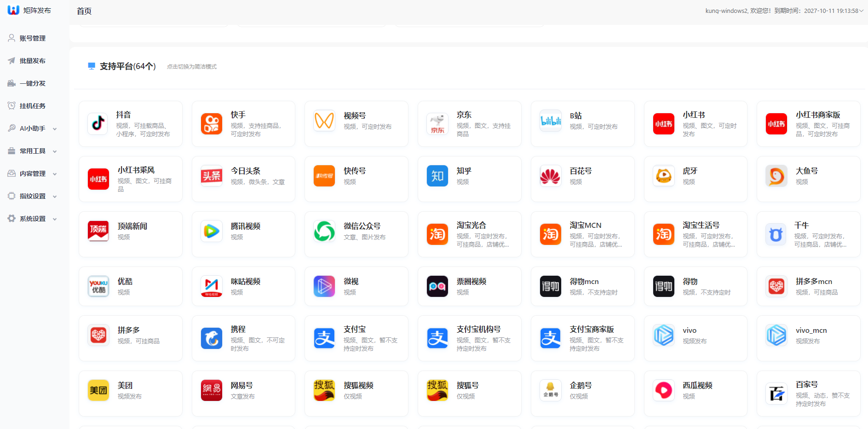868x429 pixels.
Task: Click the 搜狐视频 platform name
Action: click(358, 386)
